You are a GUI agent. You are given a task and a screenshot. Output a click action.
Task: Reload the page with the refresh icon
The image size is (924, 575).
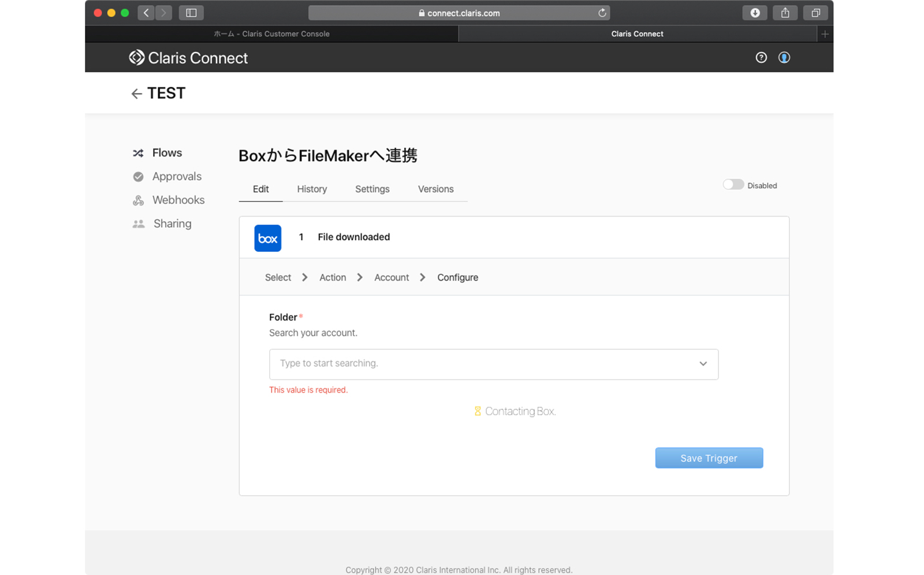pos(602,13)
